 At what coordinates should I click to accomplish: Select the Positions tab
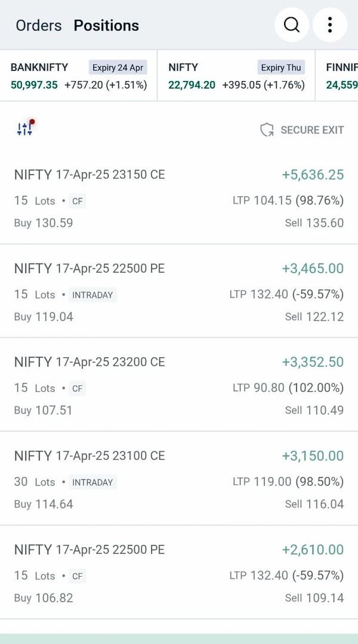coord(106,26)
